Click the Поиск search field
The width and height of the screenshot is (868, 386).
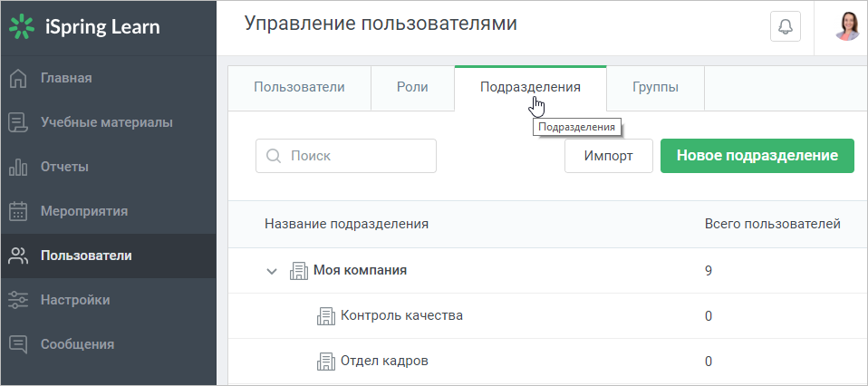pyautogui.click(x=346, y=156)
